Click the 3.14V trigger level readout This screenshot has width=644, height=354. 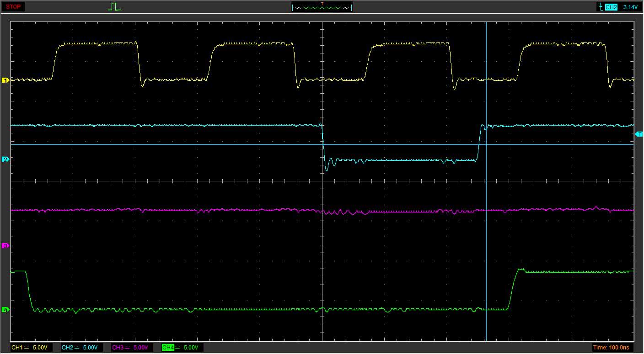pyautogui.click(x=630, y=7)
